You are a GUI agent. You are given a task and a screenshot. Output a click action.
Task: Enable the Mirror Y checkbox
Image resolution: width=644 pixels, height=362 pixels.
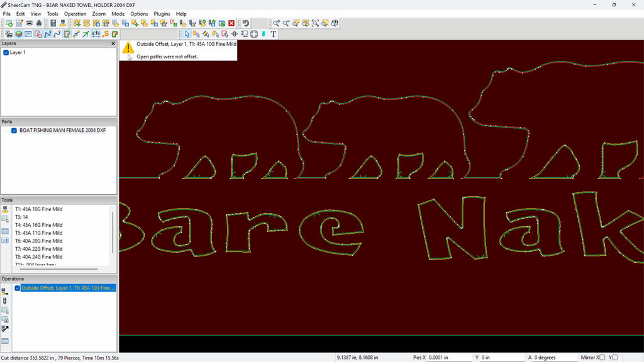(615, 358)
